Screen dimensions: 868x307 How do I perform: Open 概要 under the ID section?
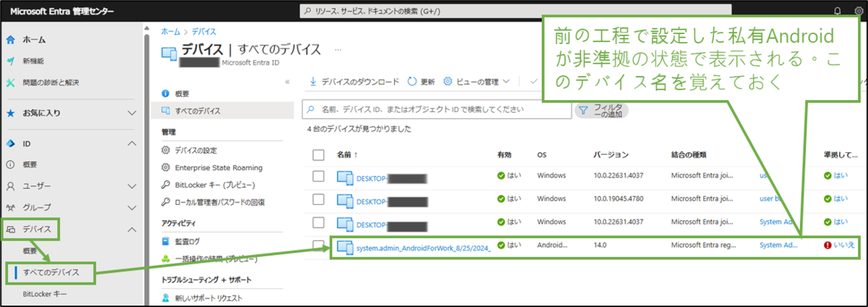click(x=30, y=164)
